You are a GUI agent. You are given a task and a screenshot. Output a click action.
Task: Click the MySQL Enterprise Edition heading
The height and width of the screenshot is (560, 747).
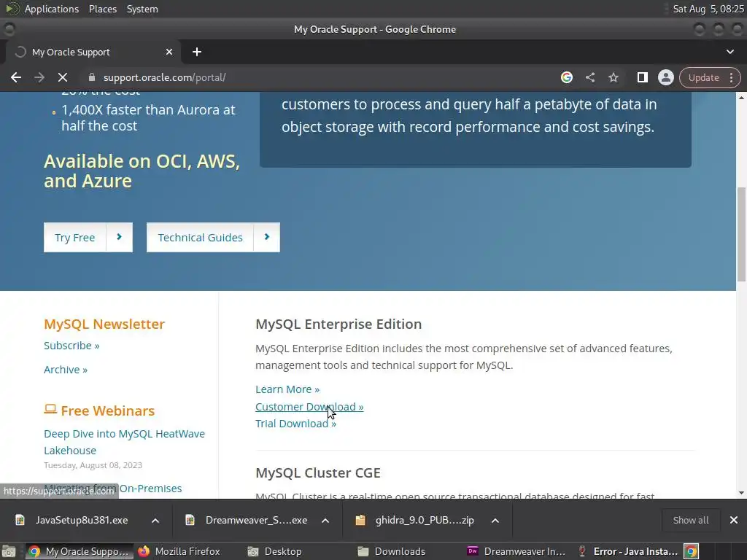point(338,324)
